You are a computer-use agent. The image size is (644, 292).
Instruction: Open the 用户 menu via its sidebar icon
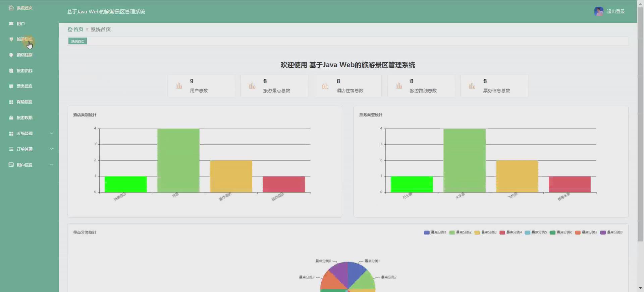pos(11,23)
